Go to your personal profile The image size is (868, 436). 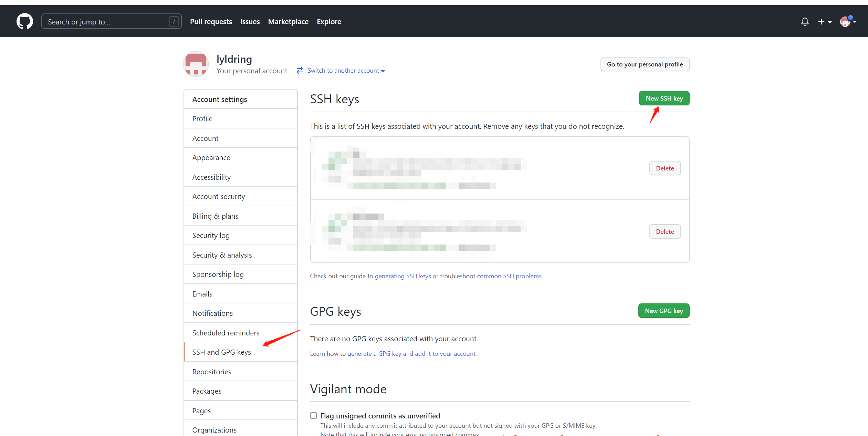(645, 64)
